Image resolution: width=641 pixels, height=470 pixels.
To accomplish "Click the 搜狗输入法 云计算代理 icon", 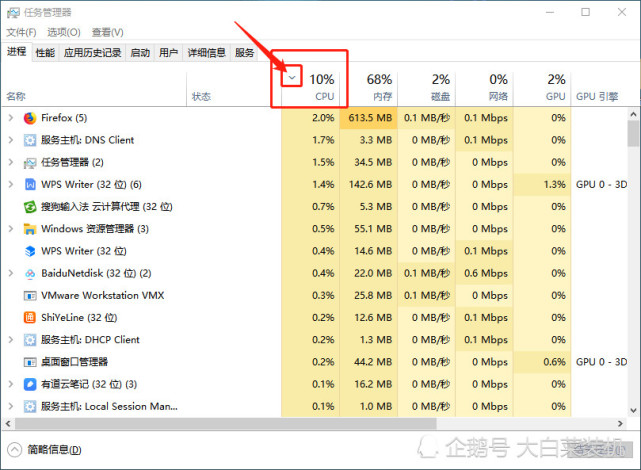I will [30, 207].
